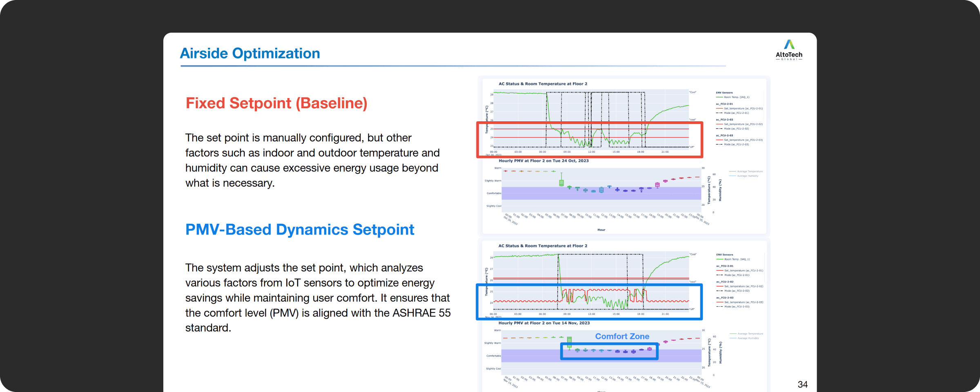Click 'ENV Sensors' legend group in Nov 14 chart
Screen dimensions: 980x392
tap(724, 255)
